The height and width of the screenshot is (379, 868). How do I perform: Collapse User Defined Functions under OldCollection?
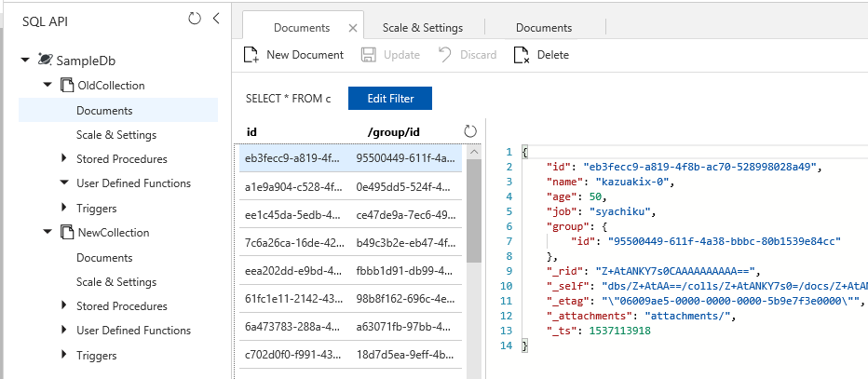(x=64, y=183)
